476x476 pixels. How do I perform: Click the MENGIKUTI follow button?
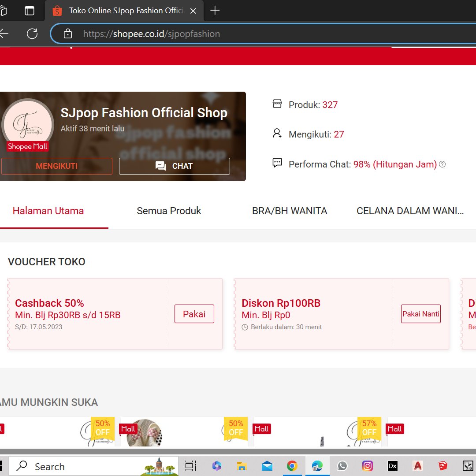57,166
